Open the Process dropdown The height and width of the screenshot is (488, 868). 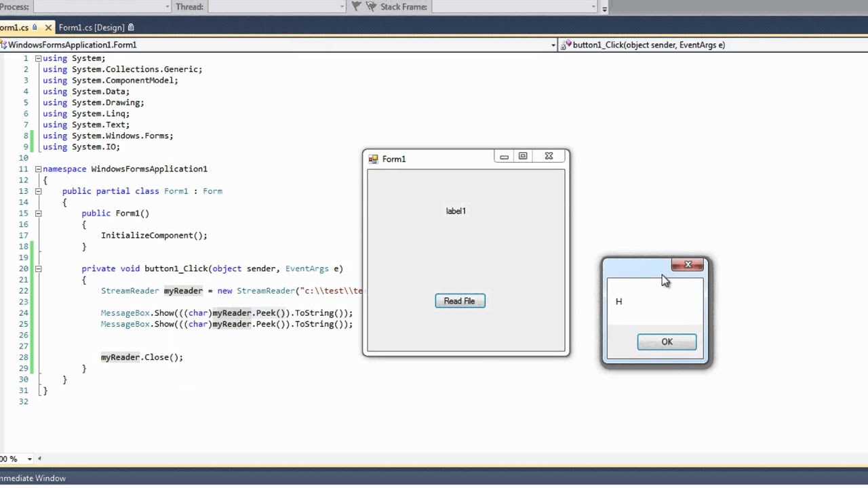(167, 7)
